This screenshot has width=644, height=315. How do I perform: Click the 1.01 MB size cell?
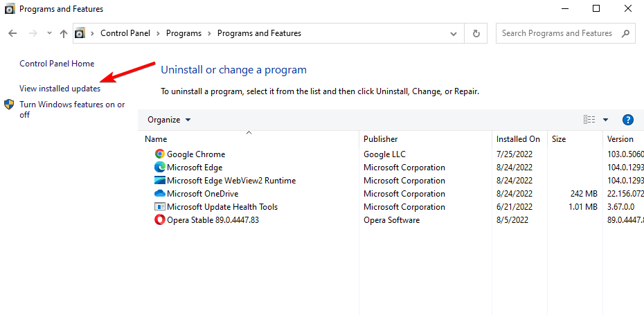point(583,206)
